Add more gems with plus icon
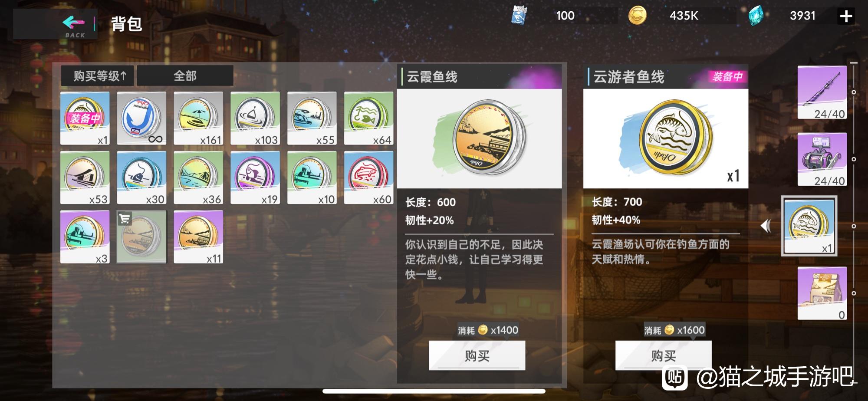The image size is (868, 401). coord(845,16)
